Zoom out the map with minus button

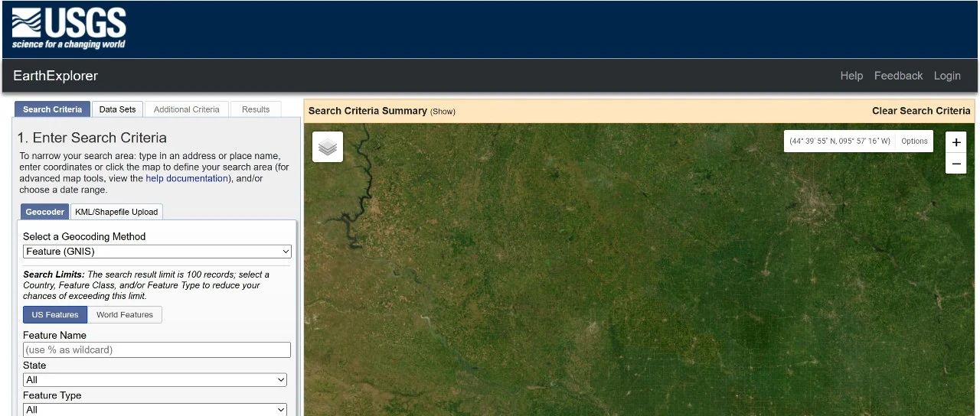pyautogui.click(x=955, y=164)
